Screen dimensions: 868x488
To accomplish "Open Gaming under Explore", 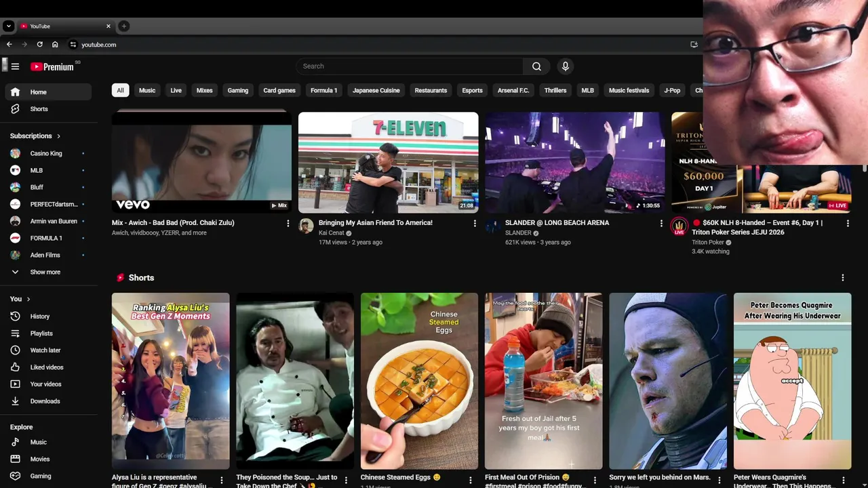I will pyautogui.click(x=47, y=476).
